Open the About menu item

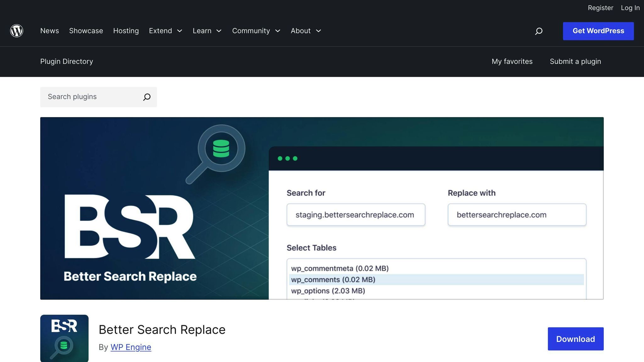(x=301, y=31)
